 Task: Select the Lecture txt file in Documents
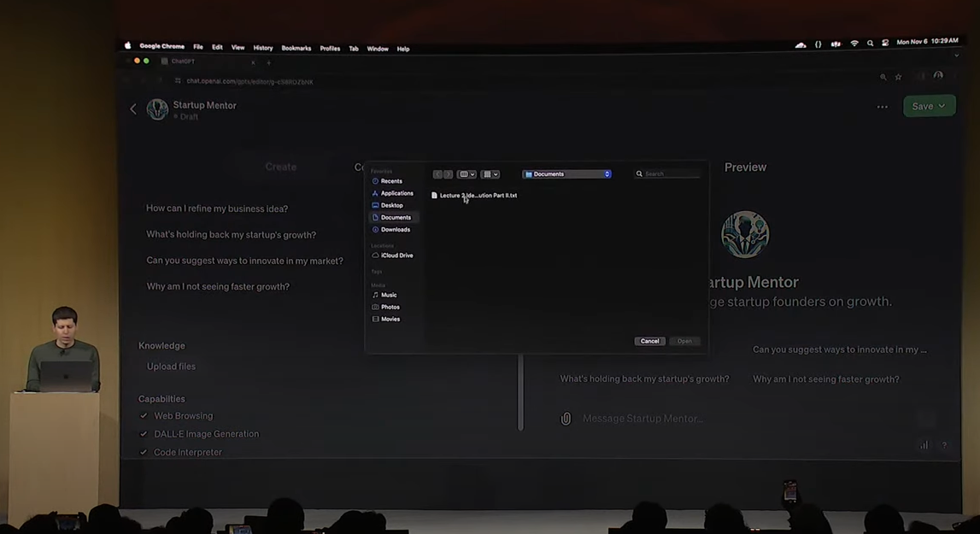tap(478, 196)
